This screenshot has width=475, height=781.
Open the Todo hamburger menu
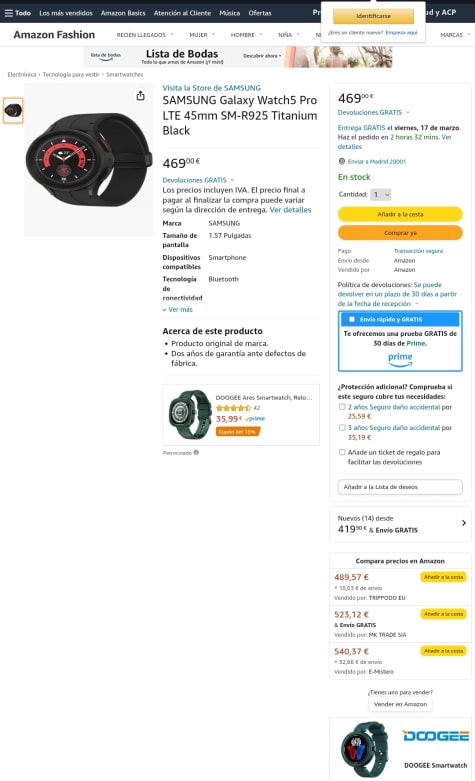[17, 13]
